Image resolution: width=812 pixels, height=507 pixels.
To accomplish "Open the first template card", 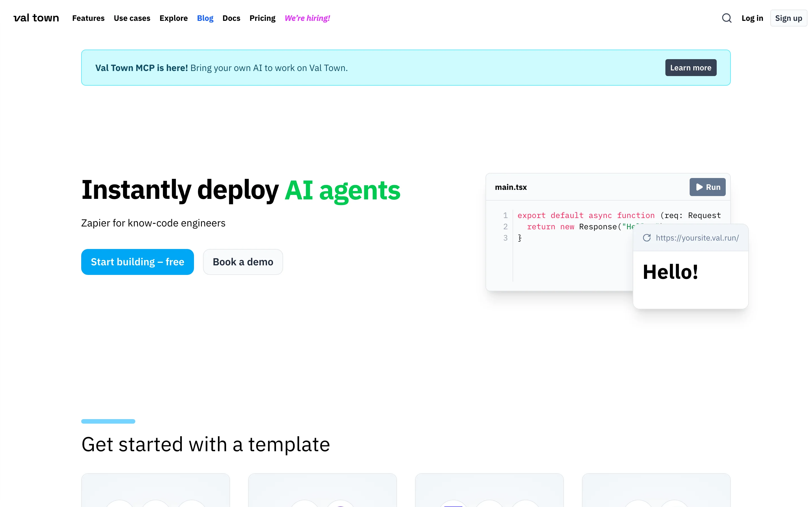I will (155, 490).
